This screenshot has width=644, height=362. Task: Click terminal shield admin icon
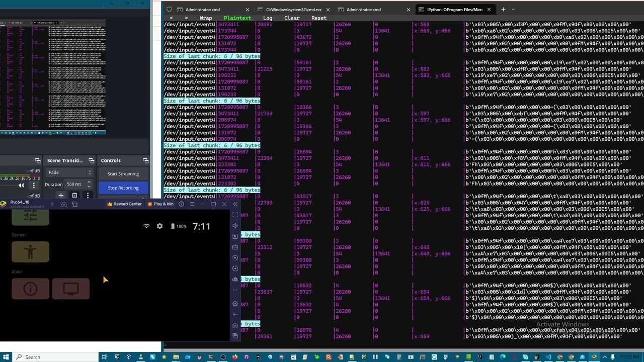(x=169, y=10)
